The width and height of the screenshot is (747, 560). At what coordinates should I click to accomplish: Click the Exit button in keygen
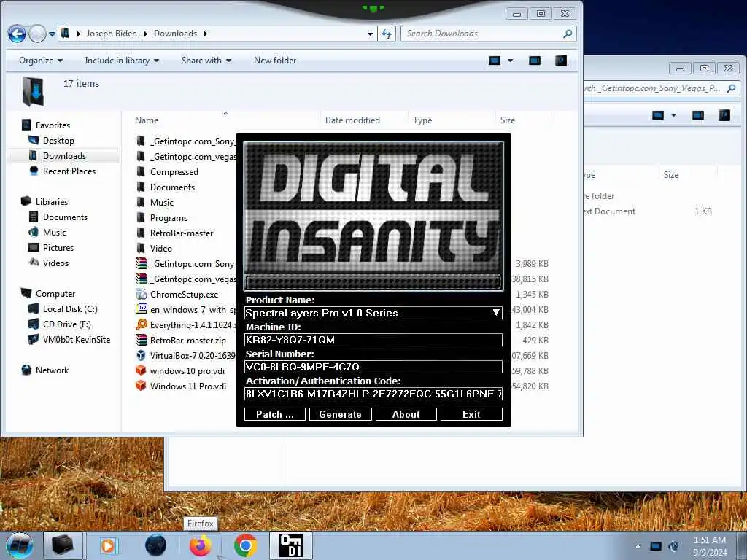coord(471,414)
